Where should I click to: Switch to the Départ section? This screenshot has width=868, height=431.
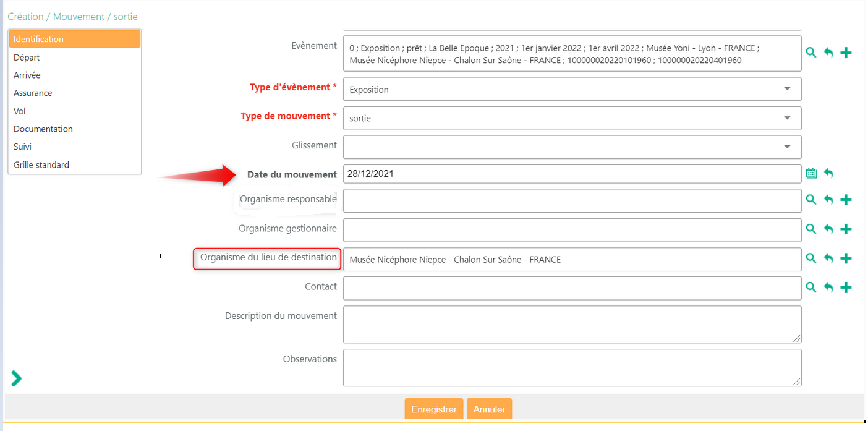(27, 58)
